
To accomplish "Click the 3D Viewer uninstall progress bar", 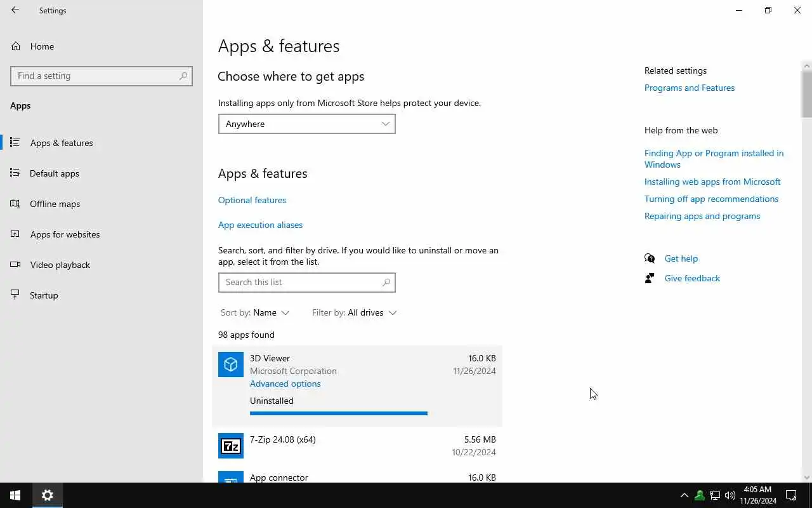I will (339, 413).
